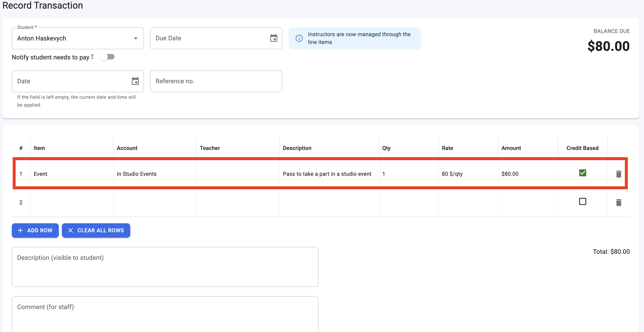Click the empty Item cell in row 2
The image size is (644, 332).
tap(72, 202)
